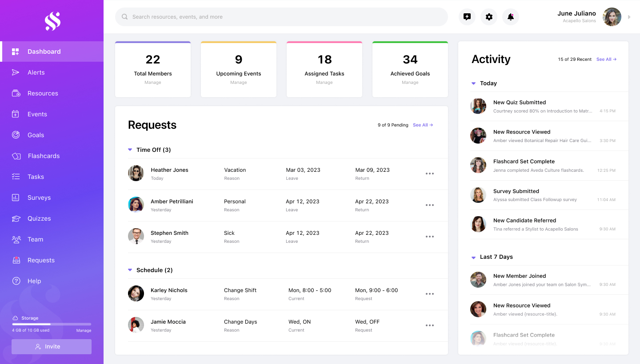This screenshot has height=364, width=640.
Task: Select the Team sidebar icon
Action: pyautogui.click(x=17, y=239)
